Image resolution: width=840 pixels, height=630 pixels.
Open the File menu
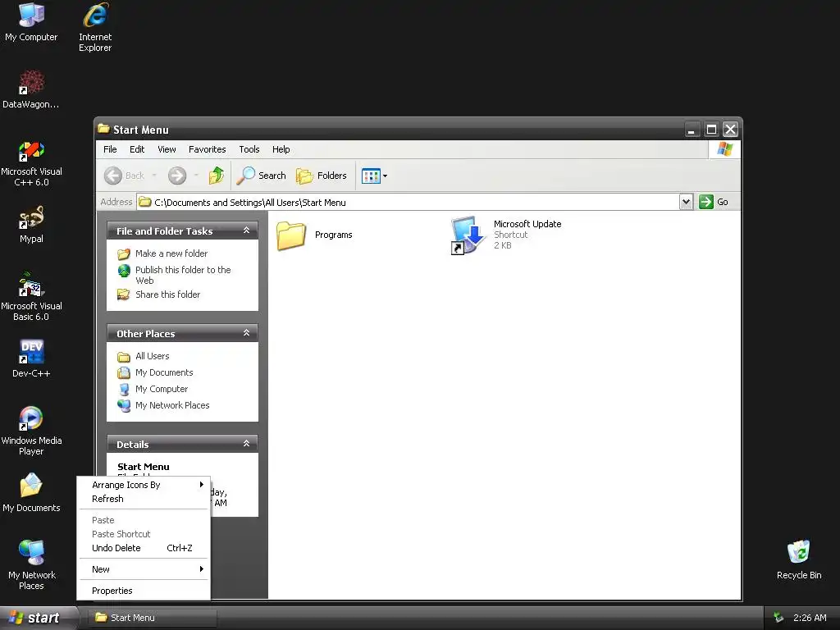[110, 149]
